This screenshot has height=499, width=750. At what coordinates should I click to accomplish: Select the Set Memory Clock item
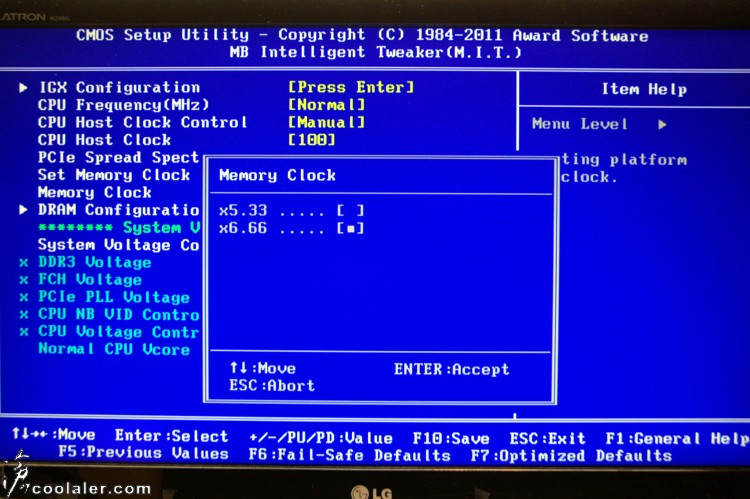point(114,175)
